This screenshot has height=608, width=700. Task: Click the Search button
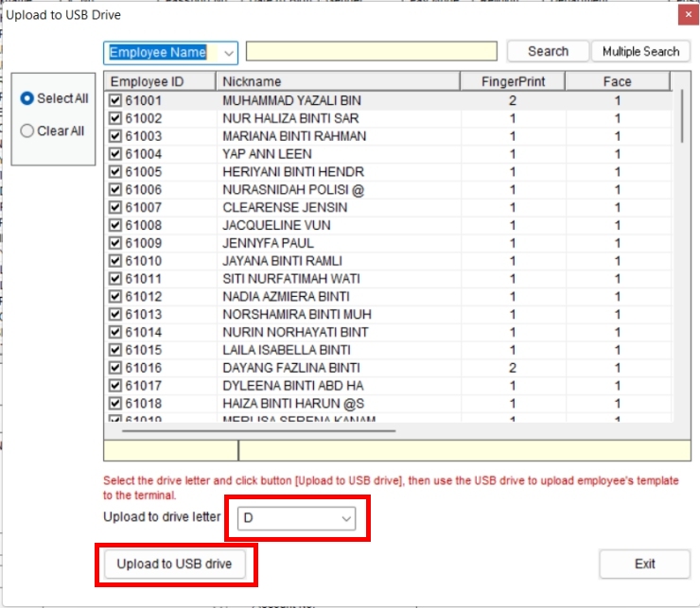click(x=548, y=51)
